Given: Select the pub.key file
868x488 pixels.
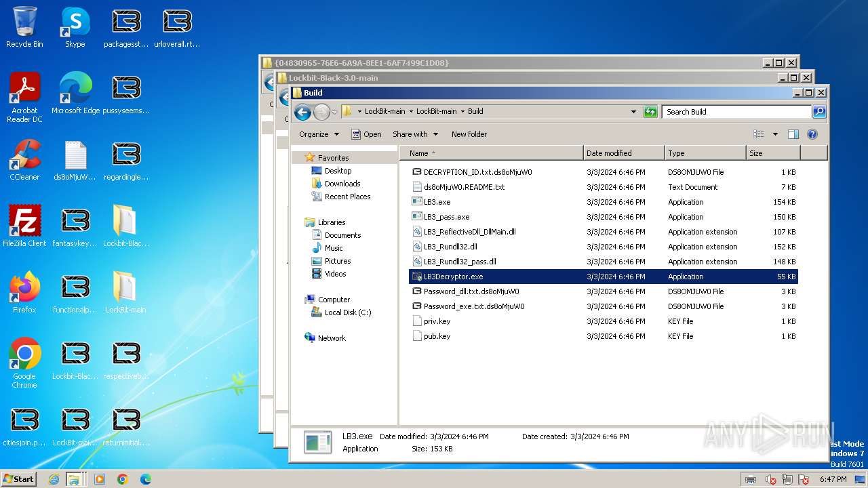Looking at the screenshot, I should [x=604, y=336].
